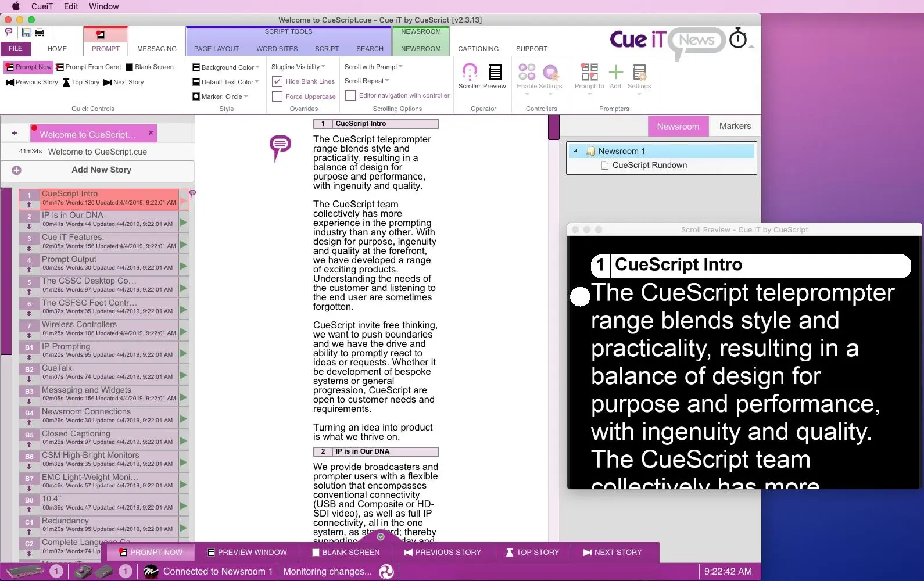Click the printer icon in toolbar
Viewport: 924px width, 581px height.
pos(40,33)
